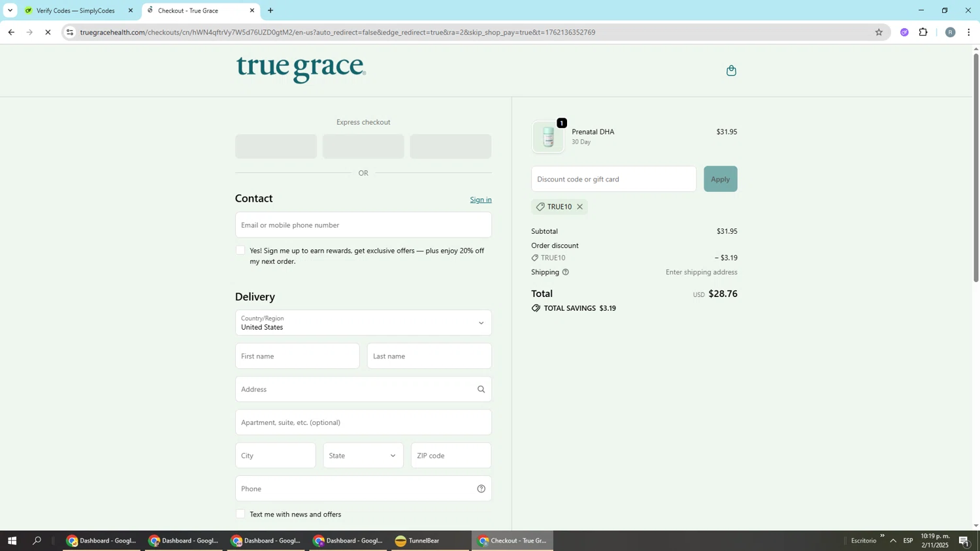Screen dimensions: 980x551
Task: Go back to the previous page
Action: (x=11, y=32)
